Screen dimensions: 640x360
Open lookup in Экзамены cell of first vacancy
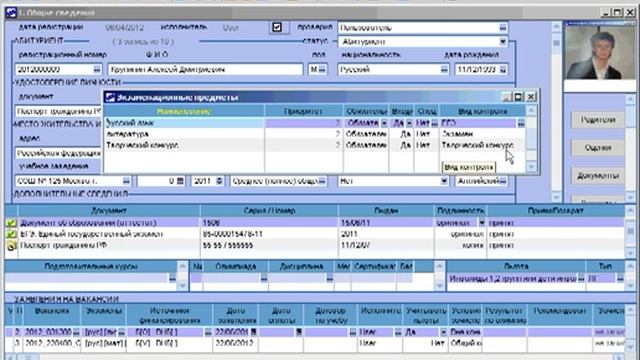[121, 332]
